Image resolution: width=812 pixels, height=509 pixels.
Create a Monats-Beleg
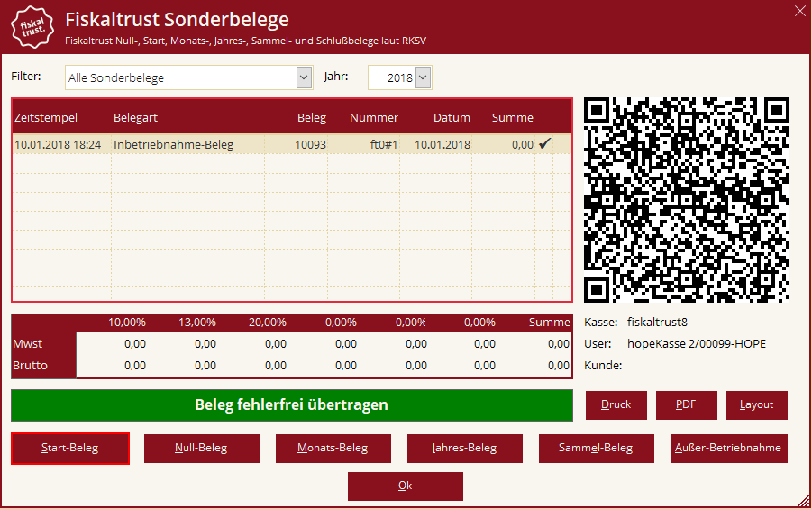pyautogui.click(x=333, y=449)
